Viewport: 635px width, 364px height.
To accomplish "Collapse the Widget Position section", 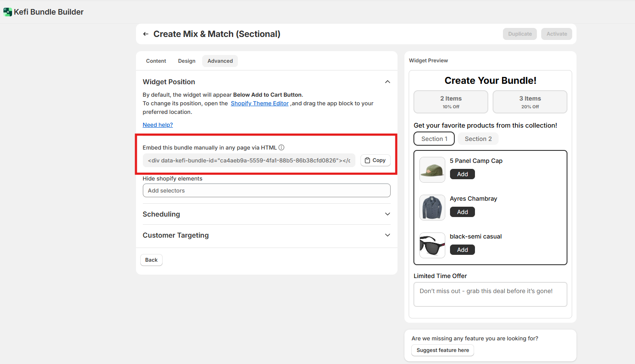I will tap(387, 82).
